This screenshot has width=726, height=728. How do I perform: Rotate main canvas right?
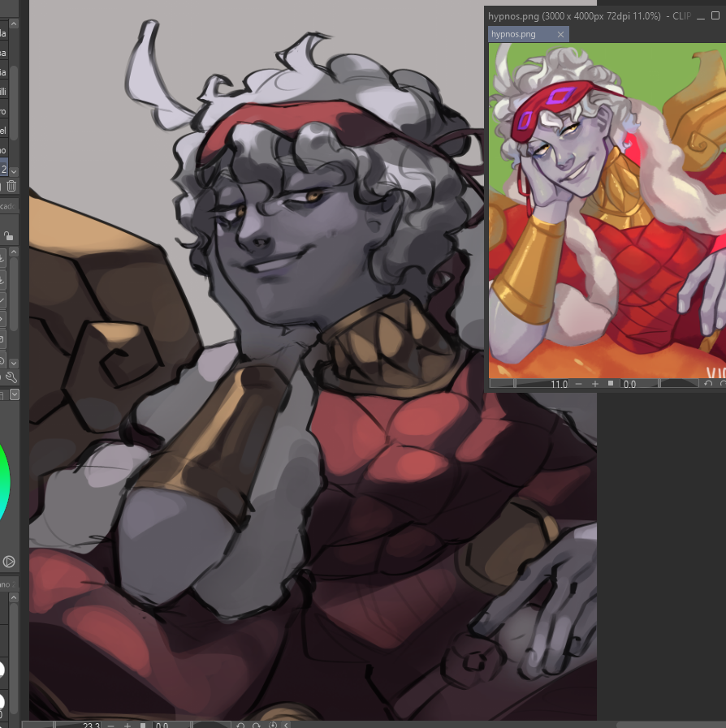coord(257,725)
